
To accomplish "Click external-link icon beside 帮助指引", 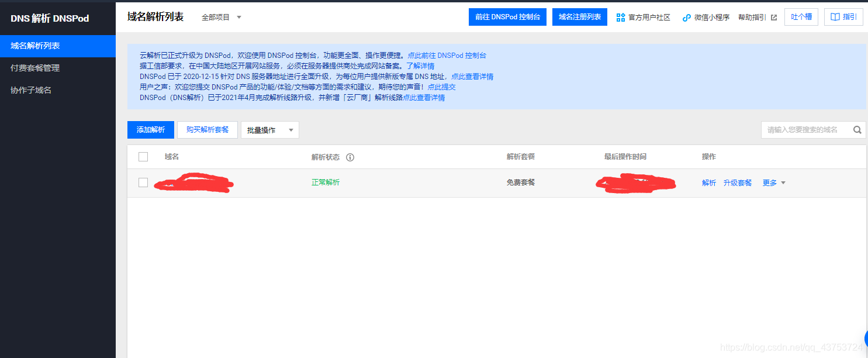I will 774,18.
